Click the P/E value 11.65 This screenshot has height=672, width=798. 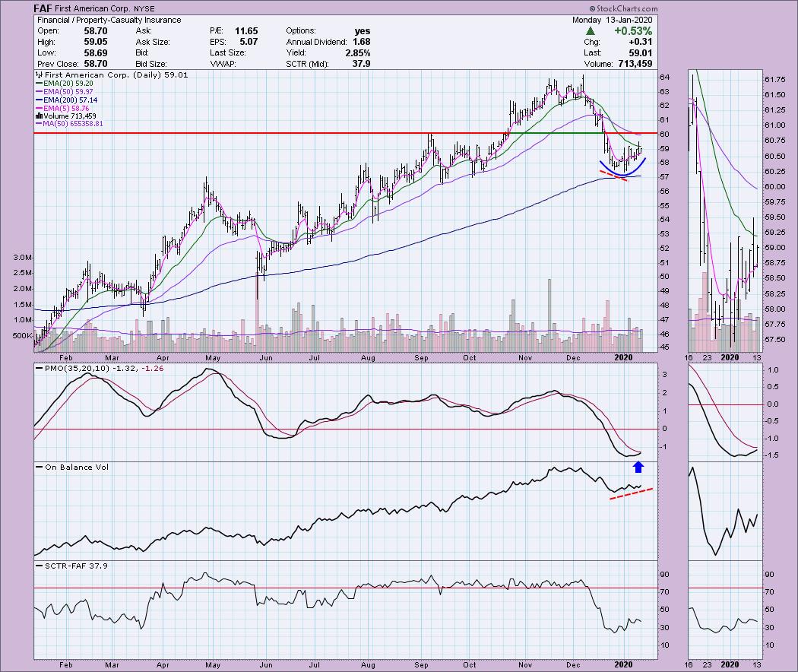tap(246, 31)
